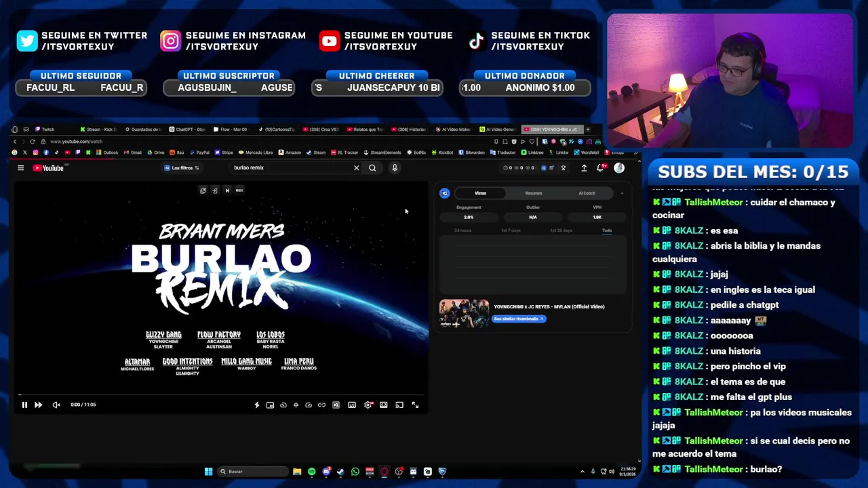Run the YouTube search with magnifier button
This screenshot has height=488, width=868.
(372, 168)
